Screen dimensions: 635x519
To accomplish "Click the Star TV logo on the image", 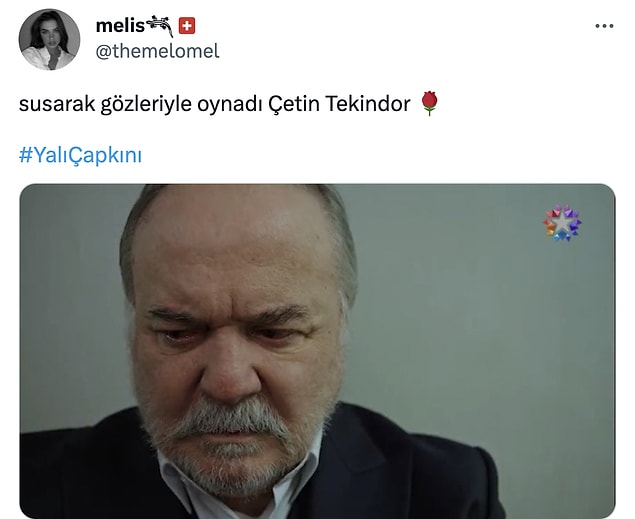I will [x=562, y=223].
